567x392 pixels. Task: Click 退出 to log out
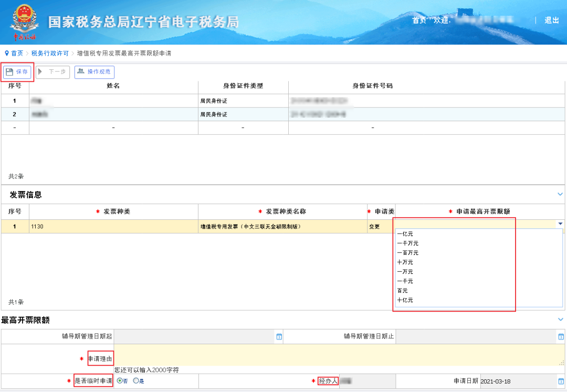coord(551,20)
